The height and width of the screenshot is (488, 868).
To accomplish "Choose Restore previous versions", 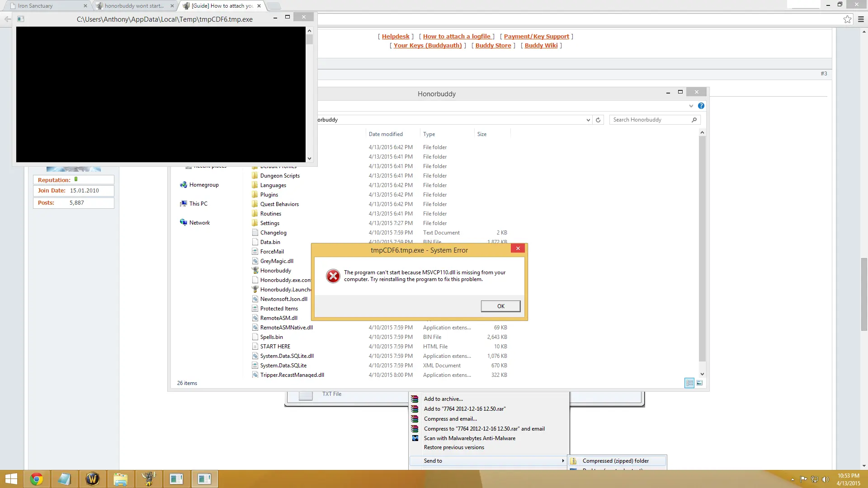I will (x=454, y=447).
